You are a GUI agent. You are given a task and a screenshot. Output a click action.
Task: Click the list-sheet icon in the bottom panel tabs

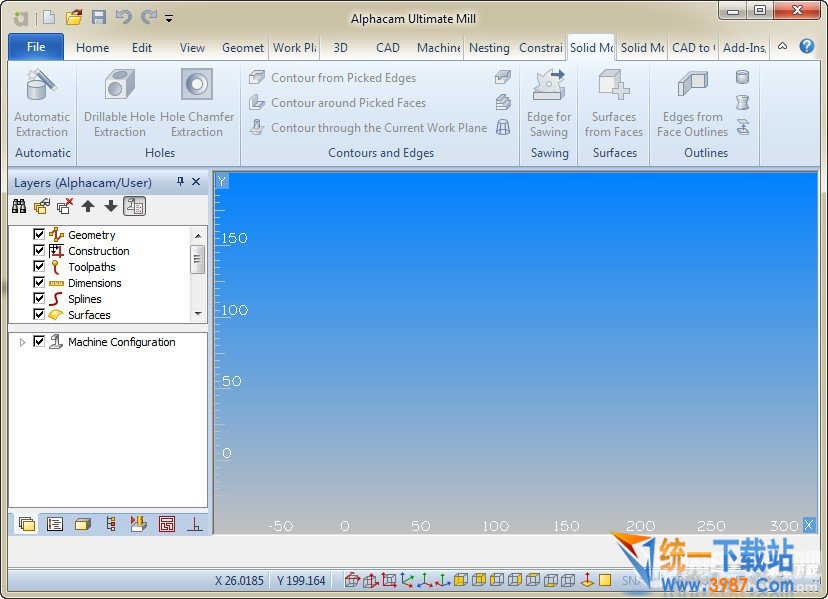click(x=55, y=524)
